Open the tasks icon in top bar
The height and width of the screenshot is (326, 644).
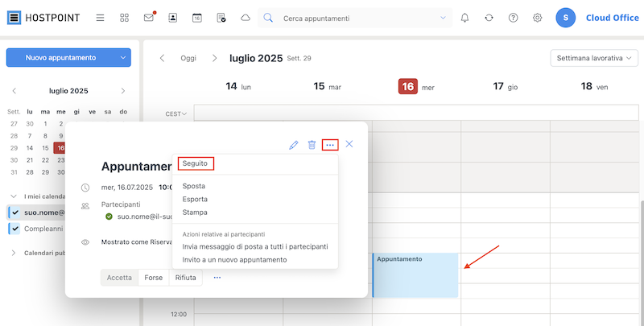click(x=221, y=18)
